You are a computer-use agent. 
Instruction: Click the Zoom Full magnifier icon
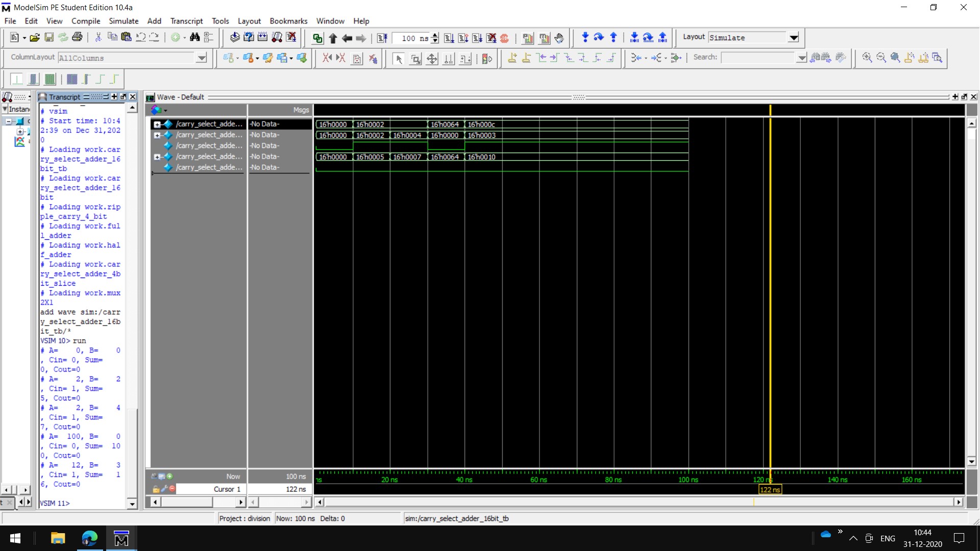tap(895, 58)
